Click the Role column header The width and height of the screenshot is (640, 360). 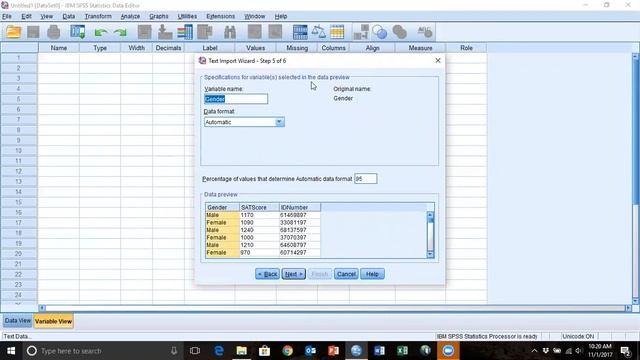click(466, 48)
